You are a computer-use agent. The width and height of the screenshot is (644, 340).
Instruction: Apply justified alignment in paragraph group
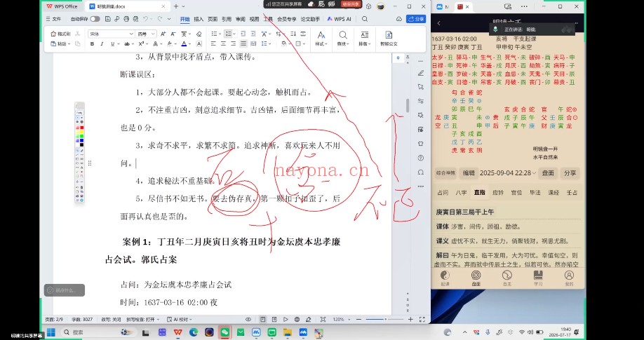[x=243, y=44]
